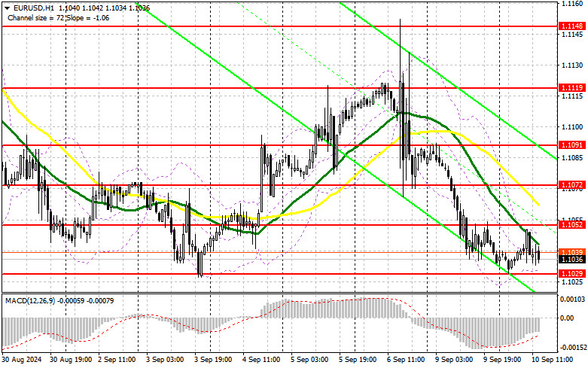Screen dimensions: 588x368
Task: Click the orange 1.1039 price label
Action: [572, 252]
